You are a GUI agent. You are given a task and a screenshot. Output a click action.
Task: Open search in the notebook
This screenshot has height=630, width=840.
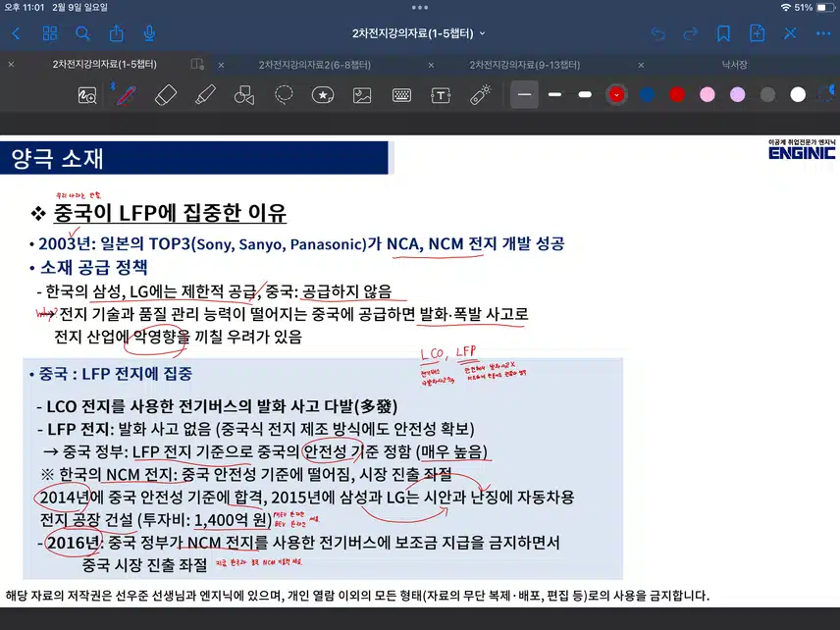82,33
